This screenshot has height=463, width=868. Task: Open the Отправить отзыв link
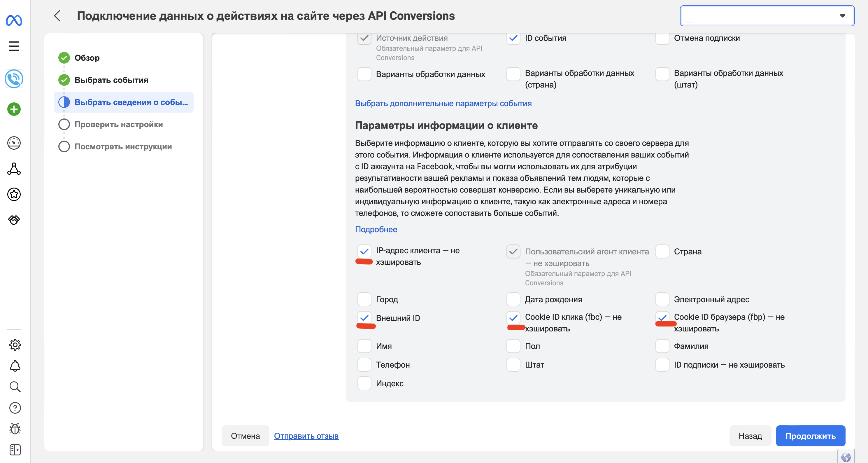point(306,436)
